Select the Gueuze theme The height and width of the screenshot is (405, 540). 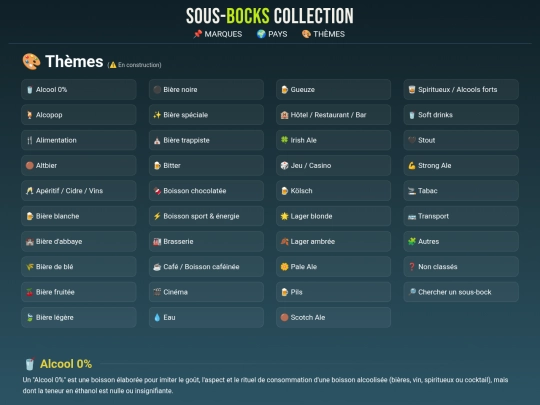pos(333,90)
